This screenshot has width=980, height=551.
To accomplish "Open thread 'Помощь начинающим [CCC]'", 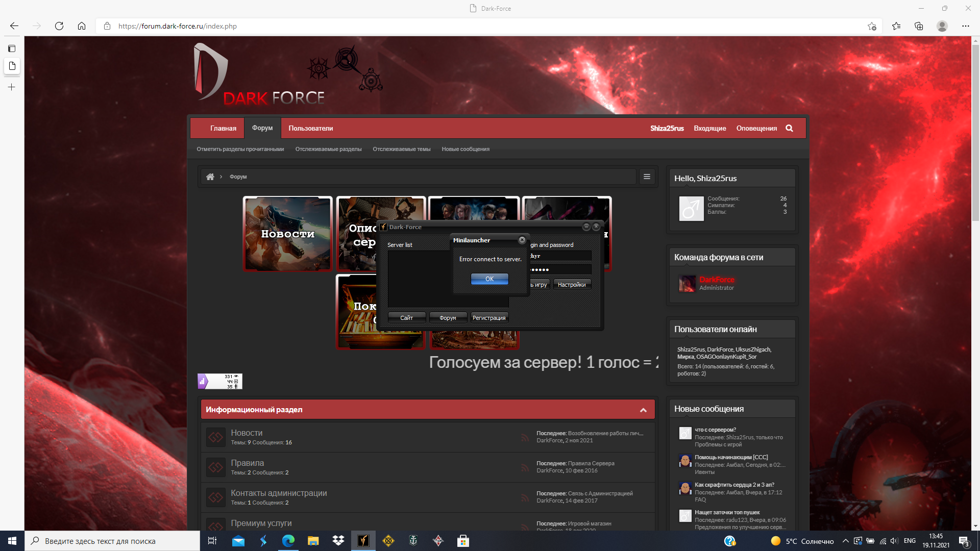I will click(x=731, y=457).
